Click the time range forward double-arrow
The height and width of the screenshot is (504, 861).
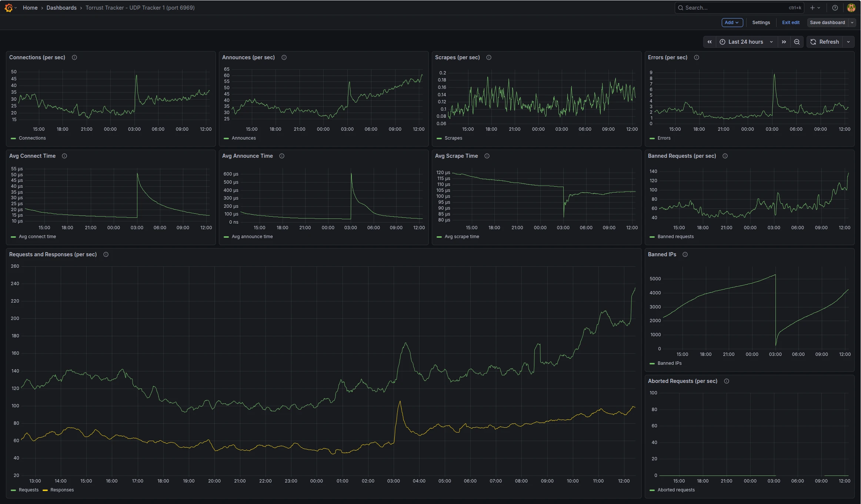pyautogui.click(x=784, y=41)
